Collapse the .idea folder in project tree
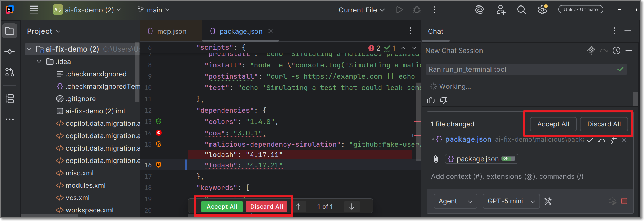644x221 pixels. (x=39, y=62)
